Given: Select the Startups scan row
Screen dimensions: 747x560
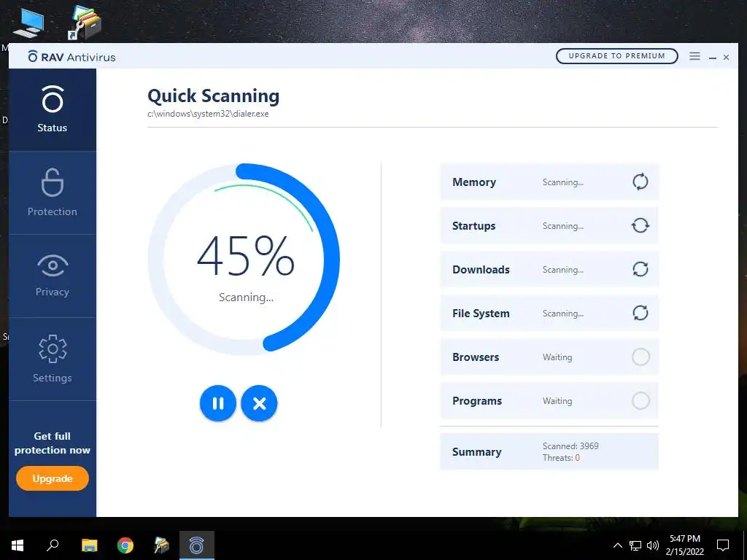Looking at the screenshot, I should [549, 226].
